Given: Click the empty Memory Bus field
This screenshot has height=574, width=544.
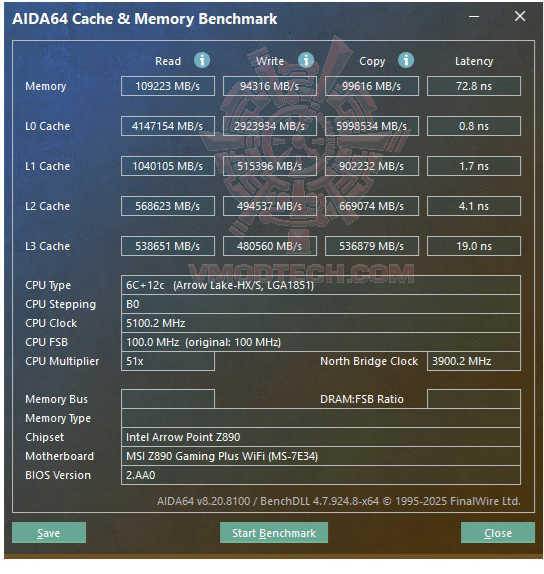Looking at the screenshot, I should 168,399.
